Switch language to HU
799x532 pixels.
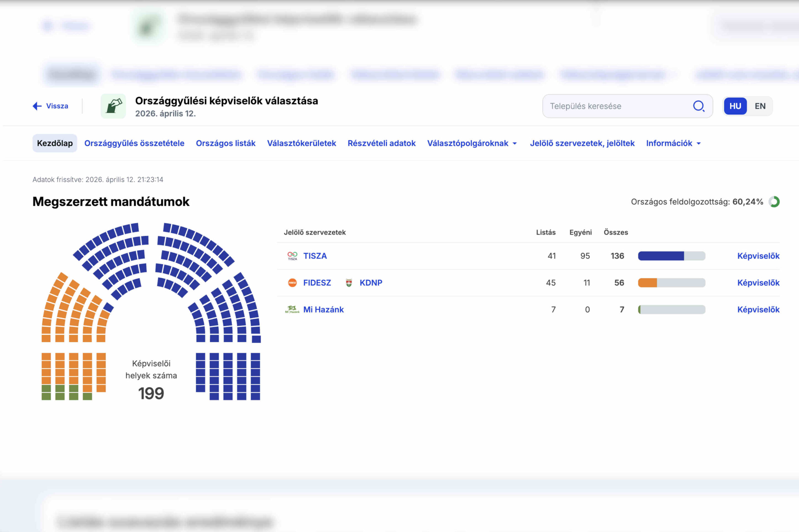[x=735, y=106]
